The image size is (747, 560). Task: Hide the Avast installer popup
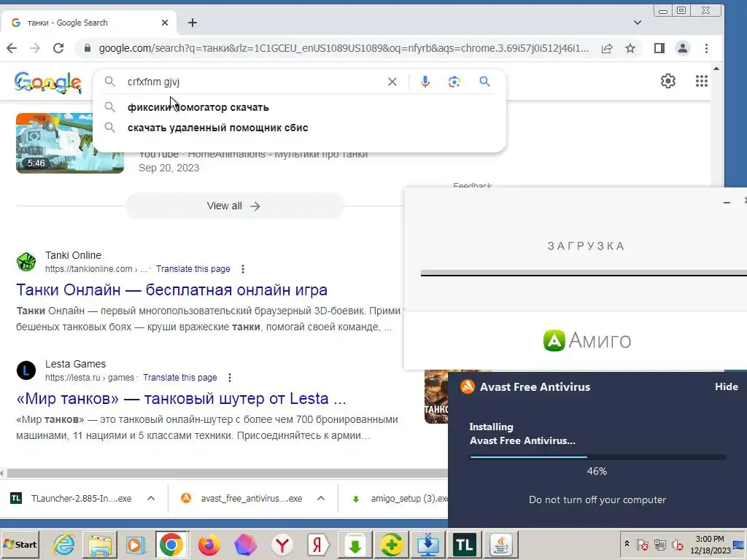pyautogui.click(x=726, y=386)
